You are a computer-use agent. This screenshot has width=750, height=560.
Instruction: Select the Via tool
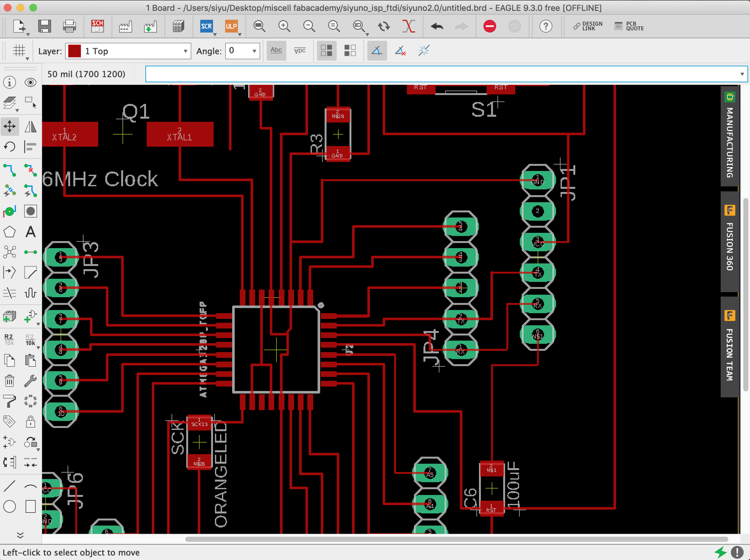click(10, 211)
